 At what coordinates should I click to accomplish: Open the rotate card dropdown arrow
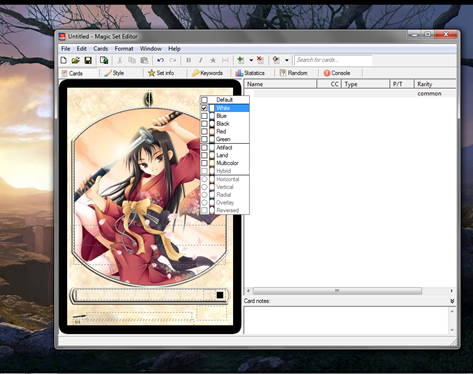point(287,60)
